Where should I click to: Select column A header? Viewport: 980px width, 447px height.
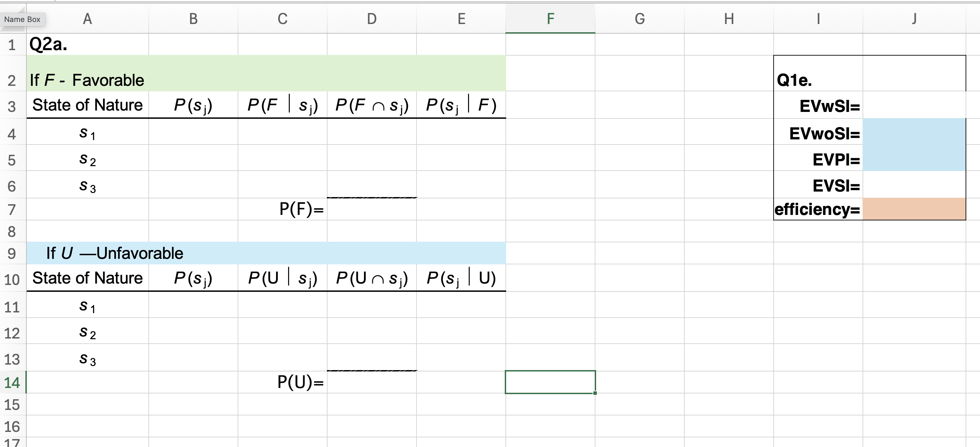pyautogui.click(x=87, y=19)
